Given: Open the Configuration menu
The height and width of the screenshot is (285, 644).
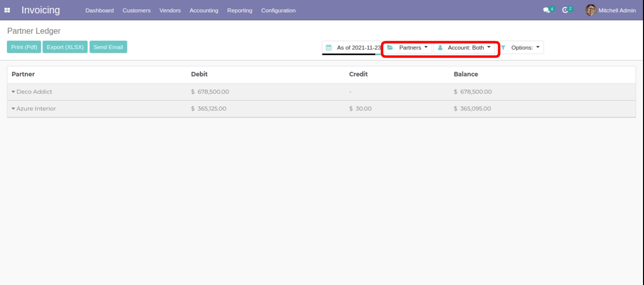Looking at the screenshot, I should click(x=278, y=10).
